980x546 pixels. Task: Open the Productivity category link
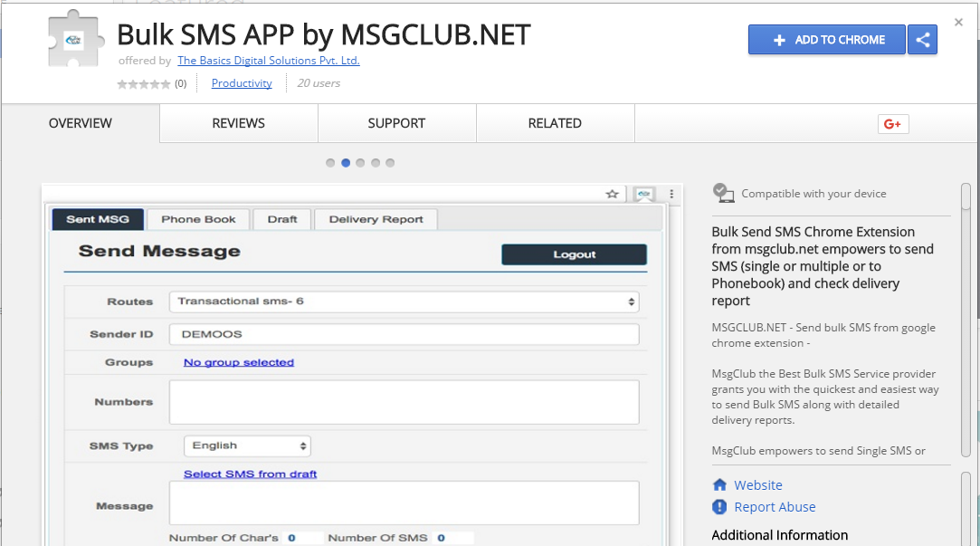click(242, 83)
